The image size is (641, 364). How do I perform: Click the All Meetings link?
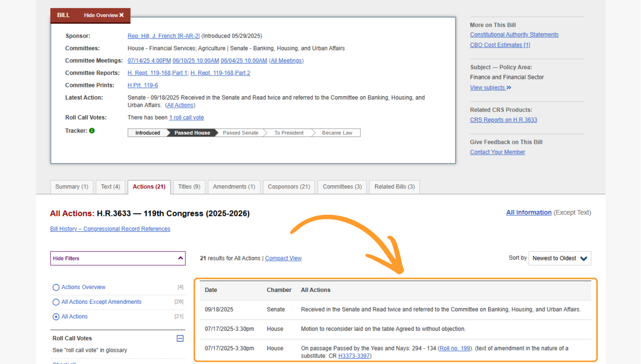[x=286, y=61]
